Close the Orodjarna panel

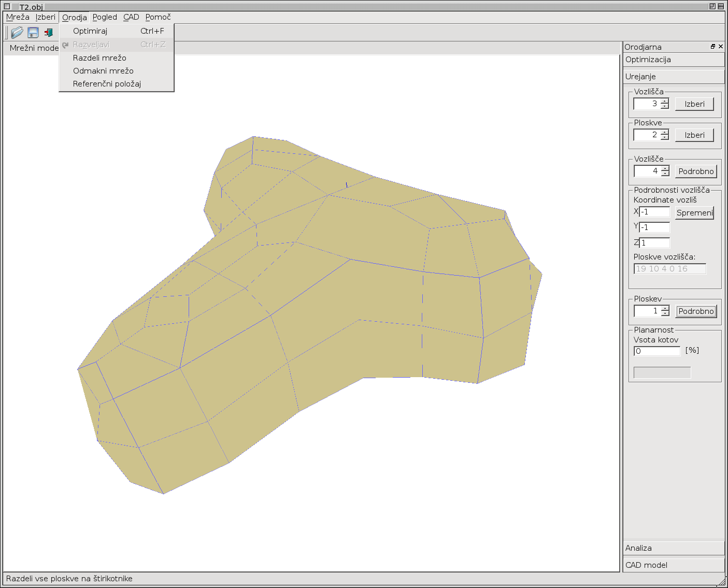[721, 47]
